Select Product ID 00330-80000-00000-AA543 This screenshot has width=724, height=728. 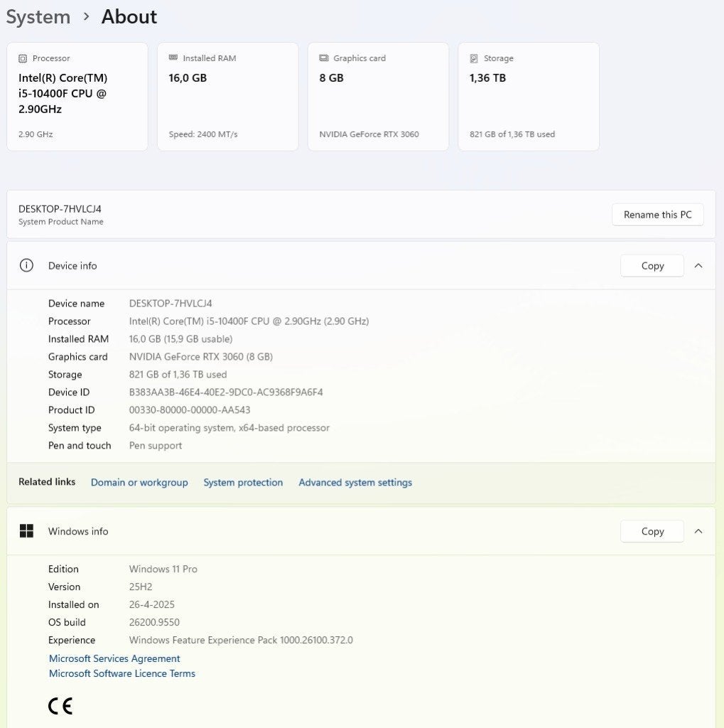pyautogui.click(x=190, y=410)
